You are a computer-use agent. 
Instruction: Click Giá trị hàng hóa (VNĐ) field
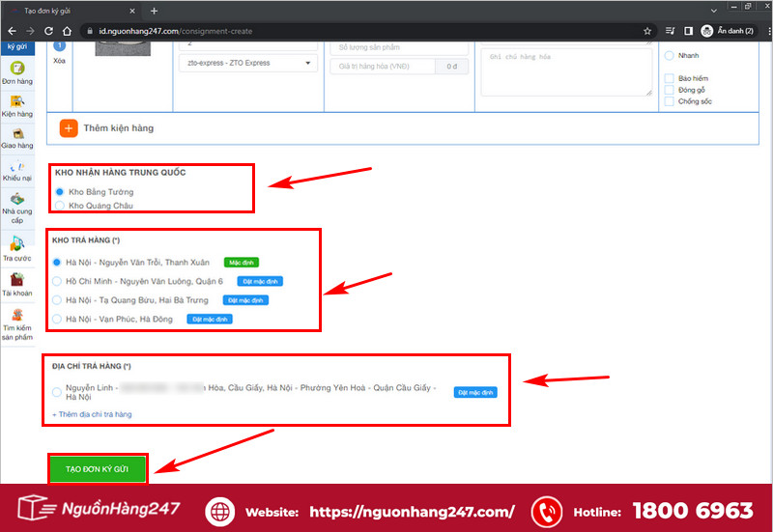383,67
